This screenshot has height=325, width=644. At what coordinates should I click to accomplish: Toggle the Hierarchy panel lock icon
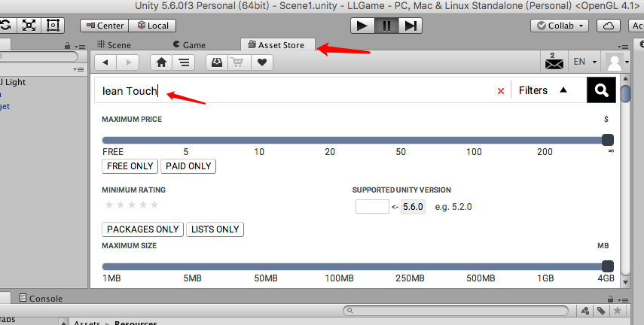tap(67, 47)
